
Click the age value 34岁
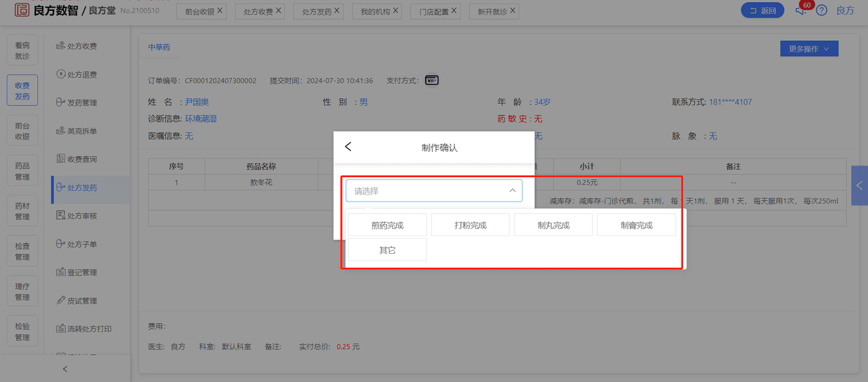click(542, 102)
